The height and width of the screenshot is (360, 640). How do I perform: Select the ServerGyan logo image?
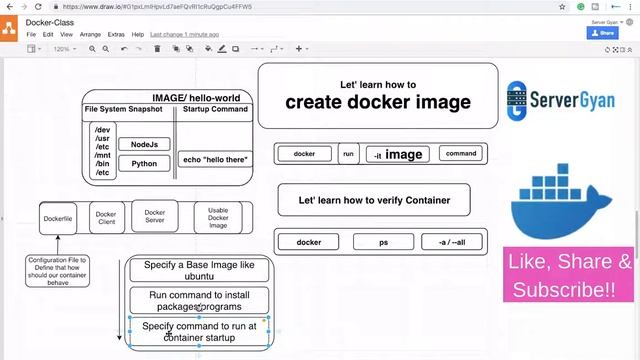560,100
